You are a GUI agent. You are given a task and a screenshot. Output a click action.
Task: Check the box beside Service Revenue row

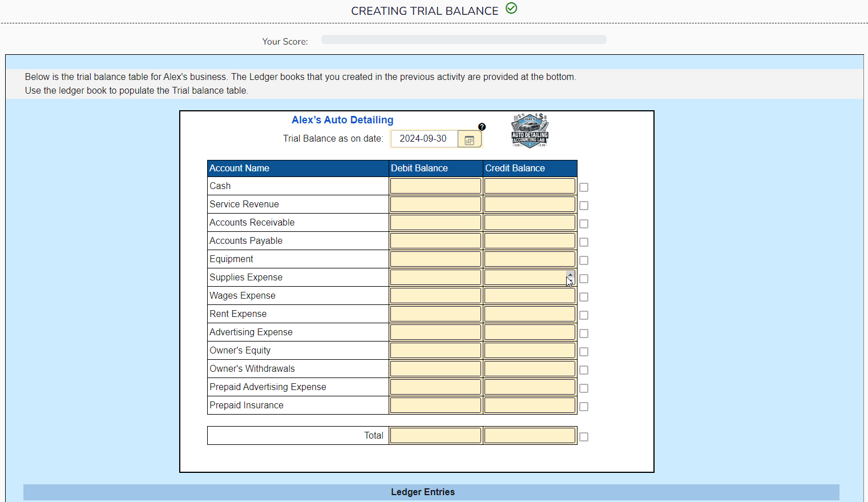pos(583,205)
